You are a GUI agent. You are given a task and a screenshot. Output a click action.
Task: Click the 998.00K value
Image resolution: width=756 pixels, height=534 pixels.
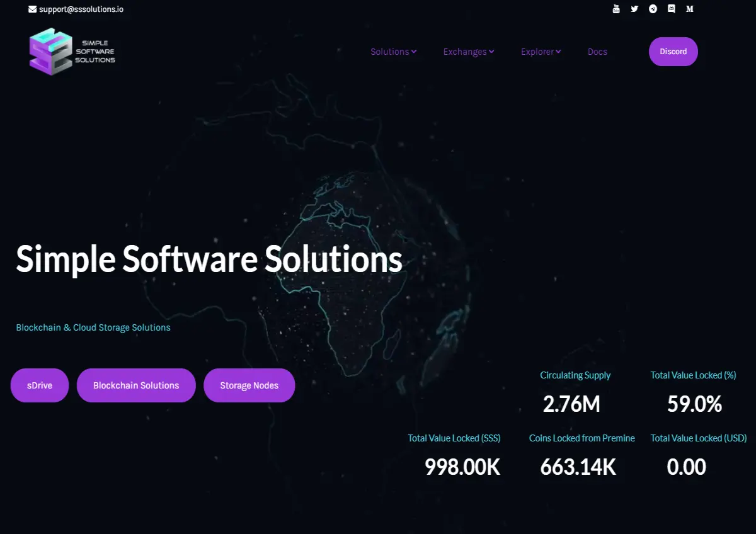click(x=462, y=467)
